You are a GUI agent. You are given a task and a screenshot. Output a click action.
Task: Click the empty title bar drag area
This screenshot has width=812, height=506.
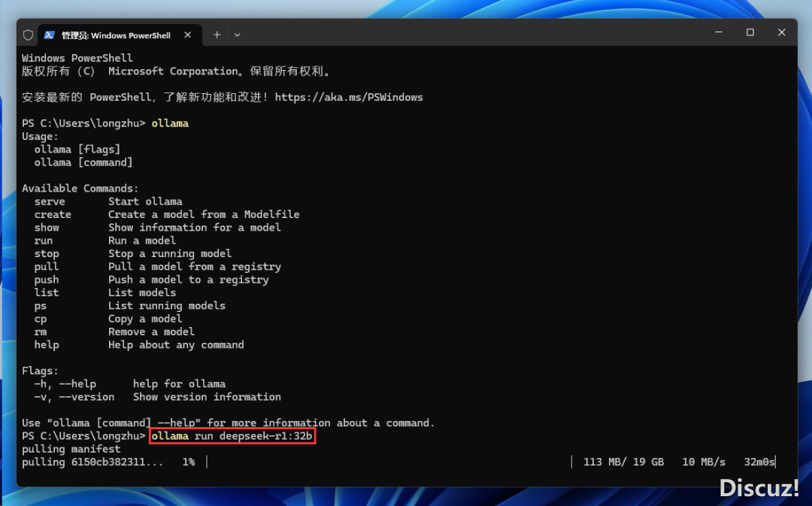466,33
